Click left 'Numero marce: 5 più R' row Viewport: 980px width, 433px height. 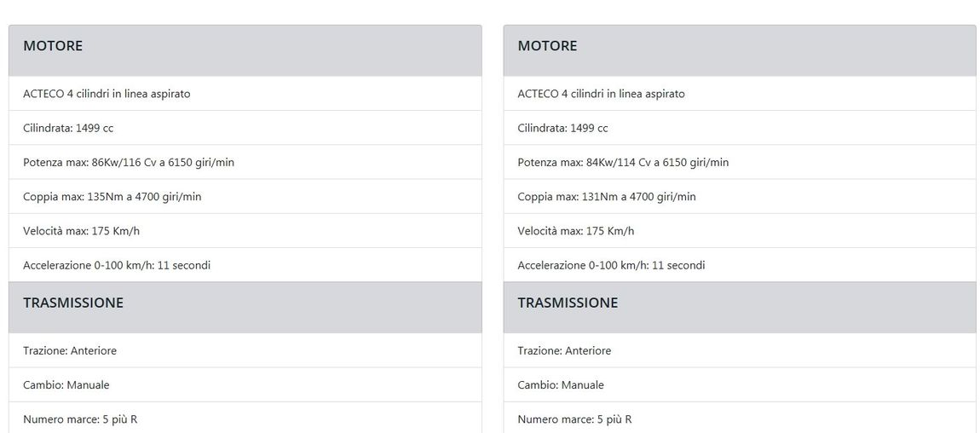245,418
